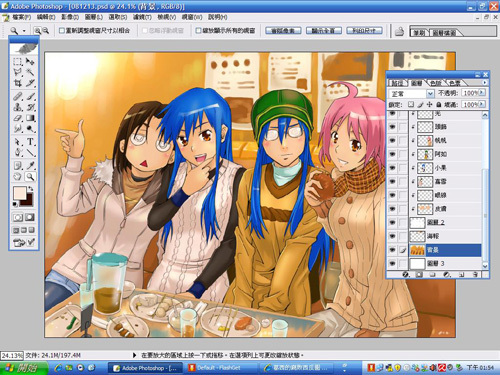Select the Line shape tool

click(x=30, y=153)
